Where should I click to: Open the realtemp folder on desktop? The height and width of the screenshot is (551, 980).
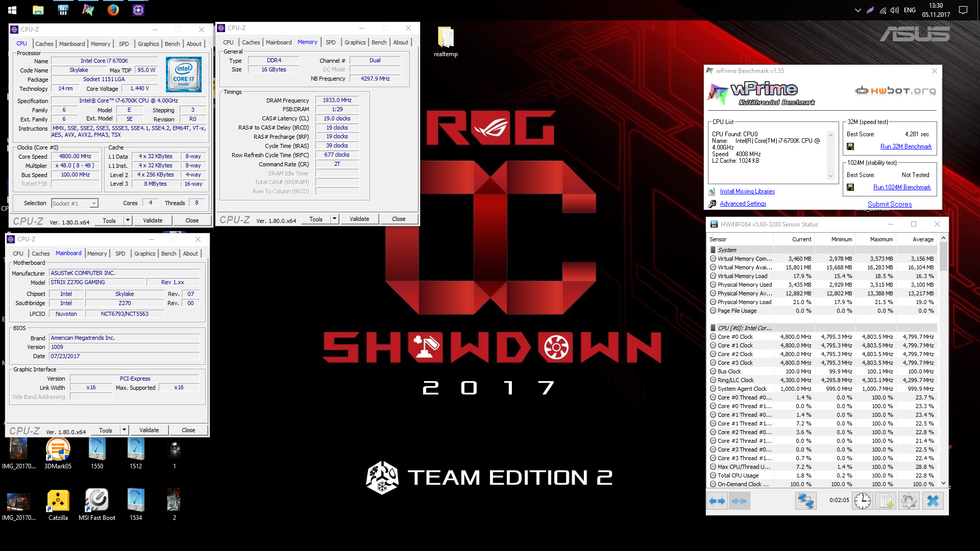446,41
